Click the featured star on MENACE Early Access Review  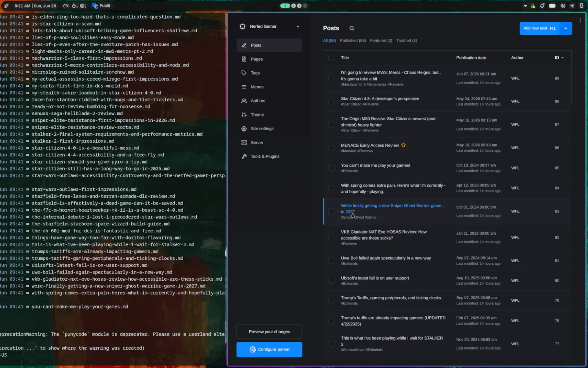pyautogui.click(x=403, y=145)
